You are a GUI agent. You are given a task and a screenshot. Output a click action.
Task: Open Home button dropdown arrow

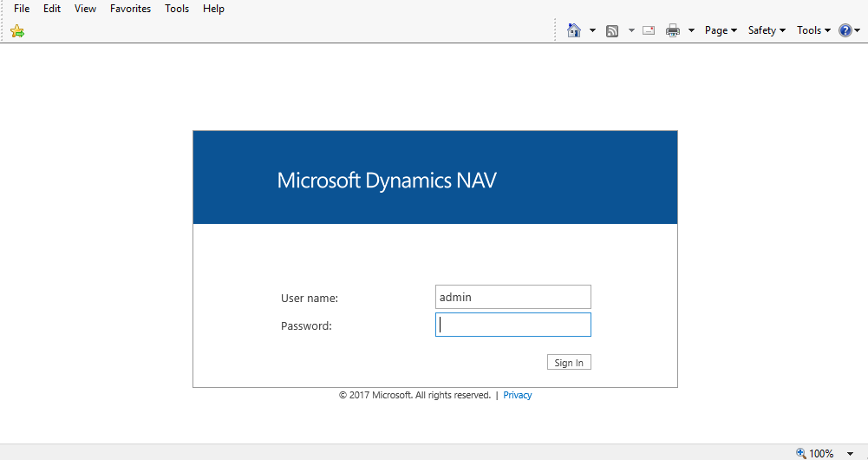coord(592,30)
